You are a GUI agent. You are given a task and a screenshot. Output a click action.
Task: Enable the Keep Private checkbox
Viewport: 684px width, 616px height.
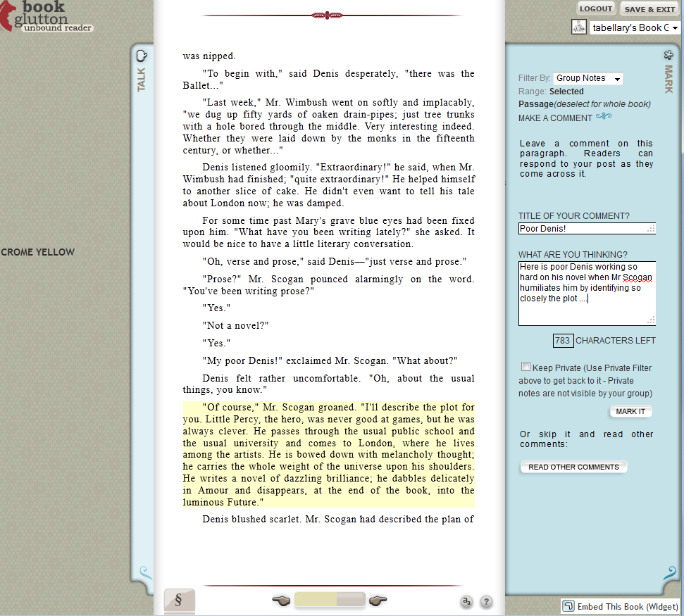[x=526, y=367]
